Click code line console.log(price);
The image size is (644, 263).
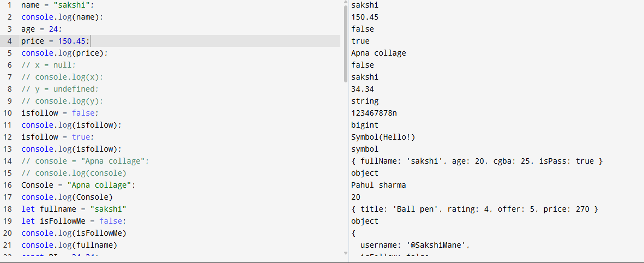tap(64, 53)
